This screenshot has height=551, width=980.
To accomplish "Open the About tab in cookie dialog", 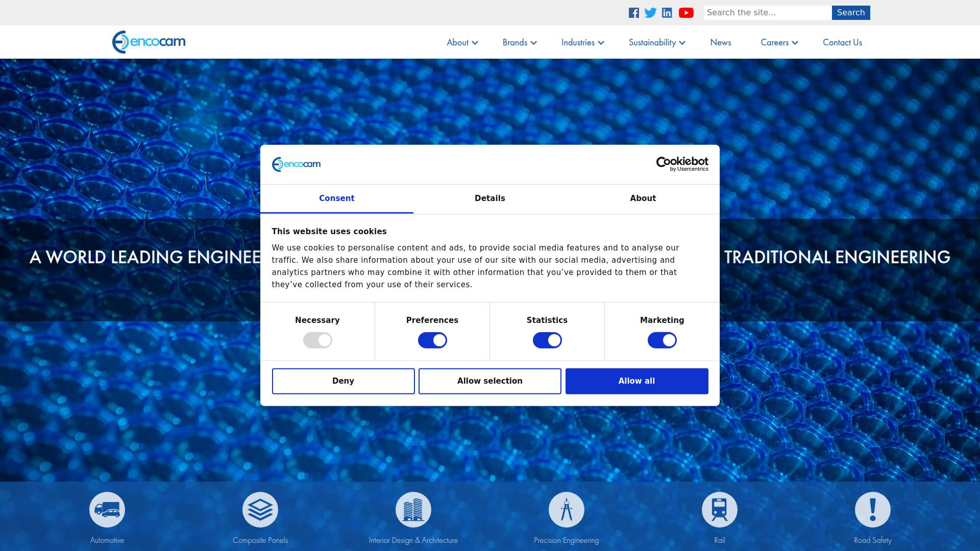I will 643,198.
